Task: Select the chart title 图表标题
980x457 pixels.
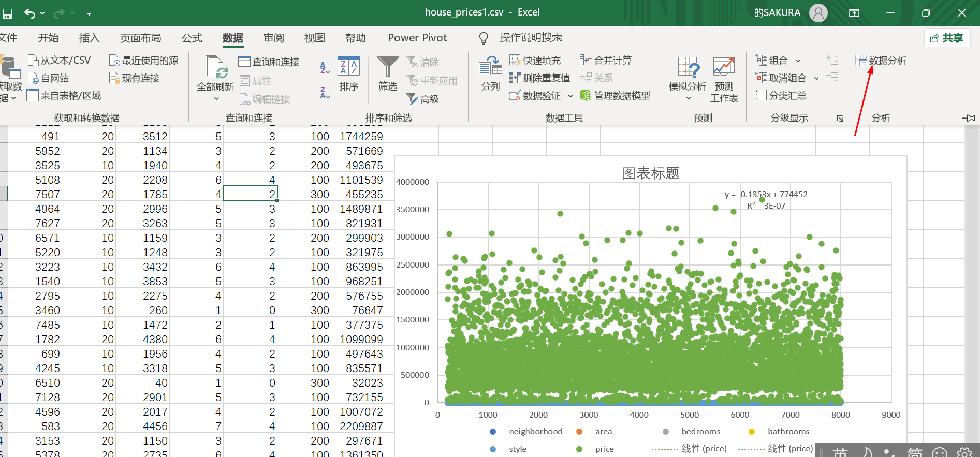Action: tap(651, 173)
